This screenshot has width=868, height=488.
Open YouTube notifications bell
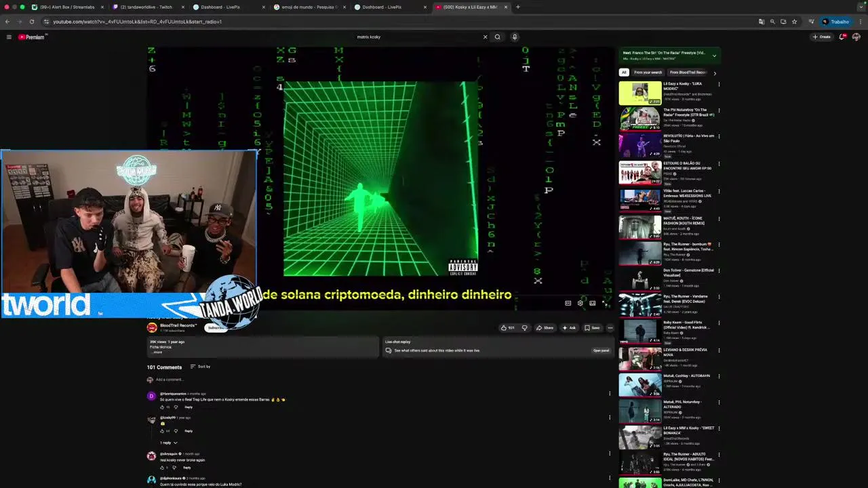(842, 37)
